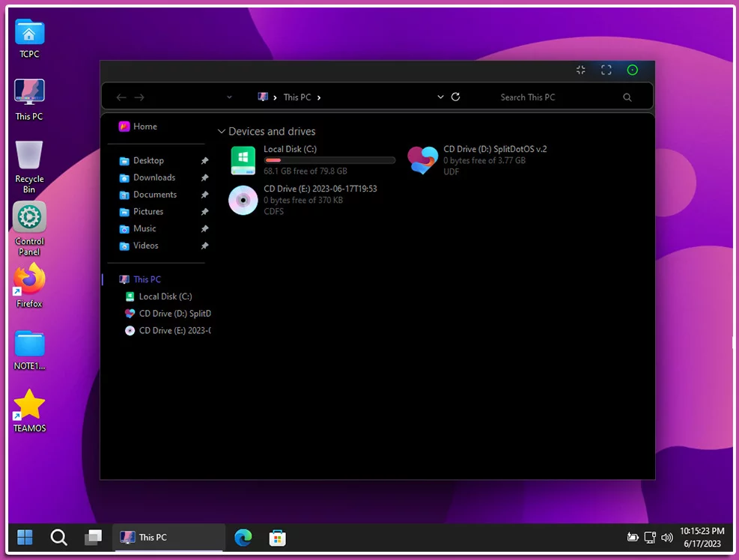This screenshot has height=560, width=739.
Task: Open the Windows Start menu
Action: click(x=25, y=537)
